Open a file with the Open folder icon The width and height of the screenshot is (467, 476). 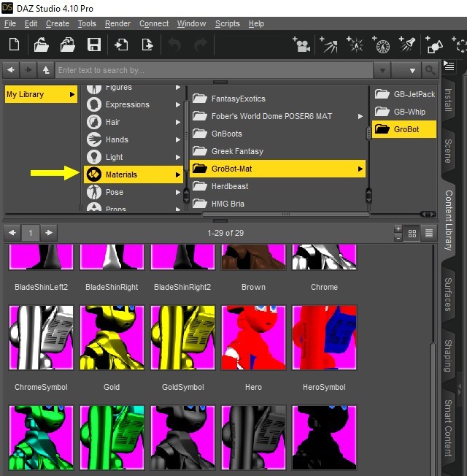tap(42, 45)
